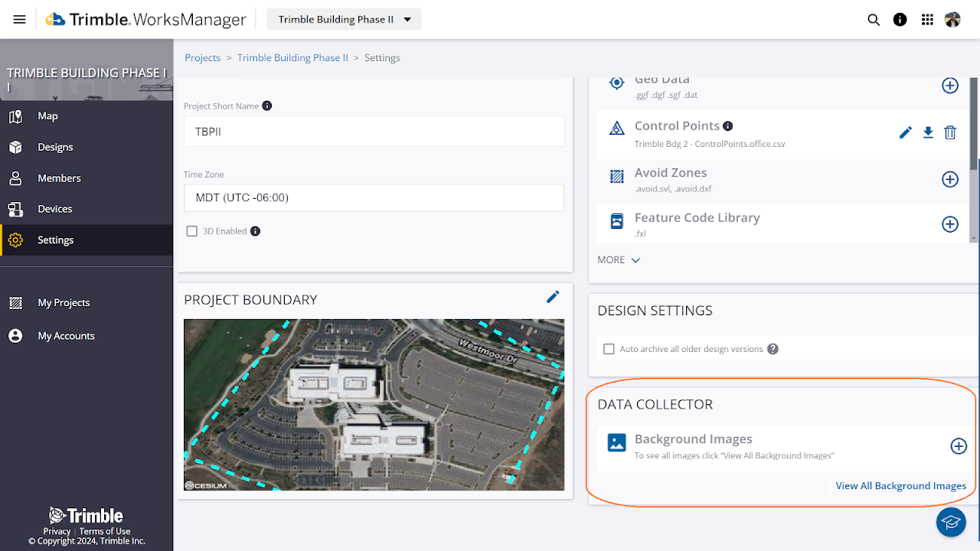The width and height of the screenshot is (980, 551).
Task: Open the Time Zone field
Action: tap(374, 197)
